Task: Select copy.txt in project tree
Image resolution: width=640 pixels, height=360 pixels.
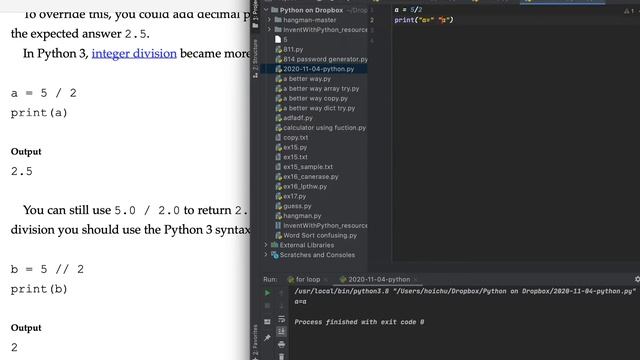Action: click(x=292, y=138)
